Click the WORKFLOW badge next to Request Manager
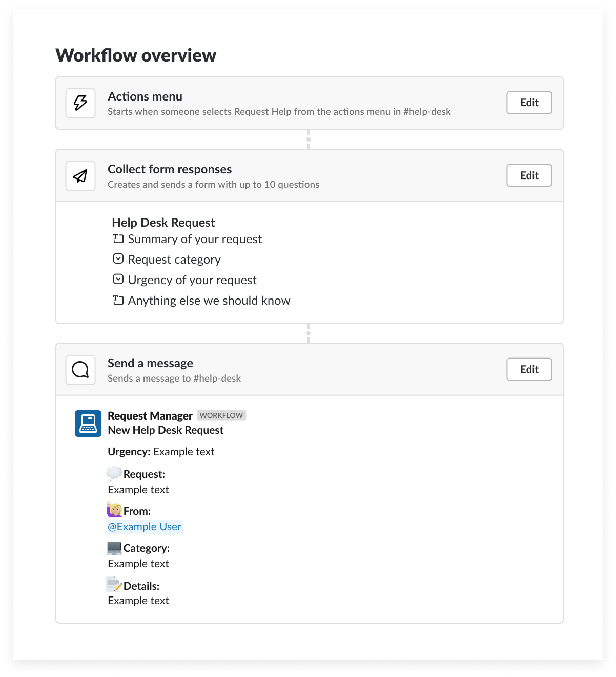The height and width of the screenshot is (677, 616). 221,415
